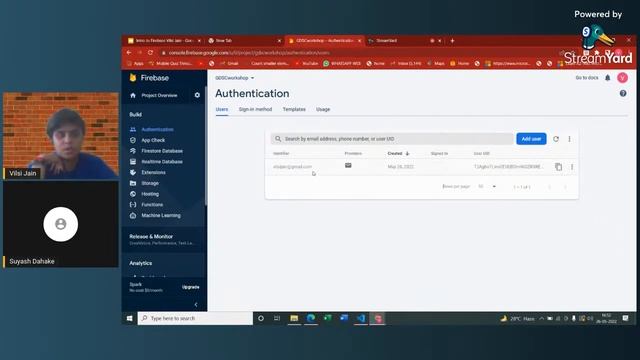640x360 pixels.
Task: Open the WhatsApp Web bookmark
Action: (x=342, y=63)
